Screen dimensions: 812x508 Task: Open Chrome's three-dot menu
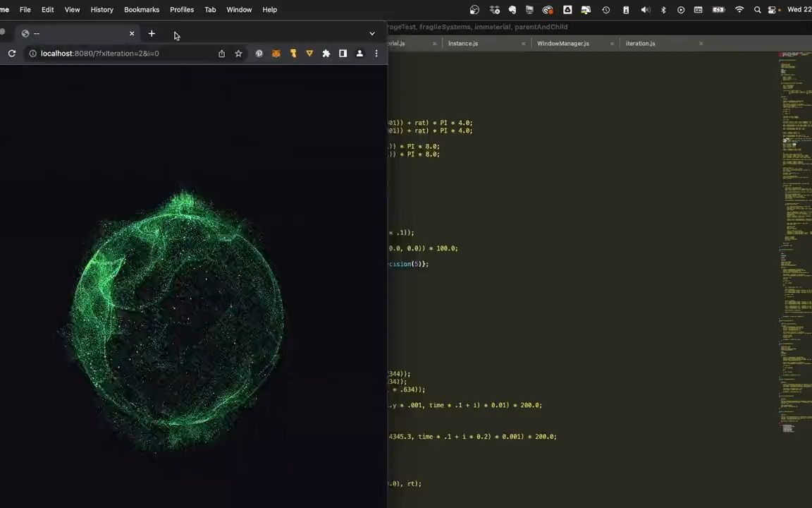point(376,54)
